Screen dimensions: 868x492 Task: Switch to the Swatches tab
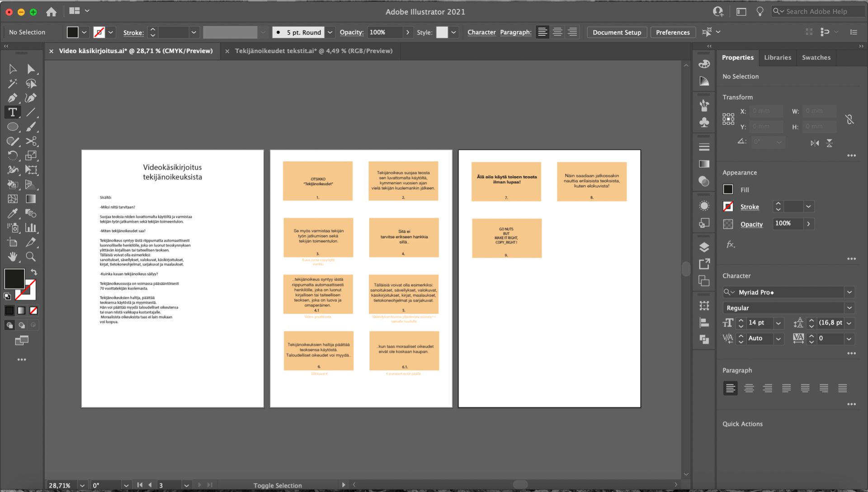(816, 57)
